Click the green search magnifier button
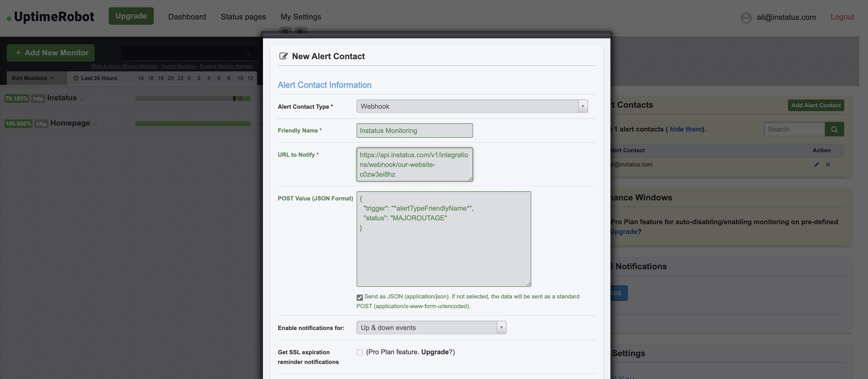The width and height of the screenshot is (868, 379). click(834, 129)
